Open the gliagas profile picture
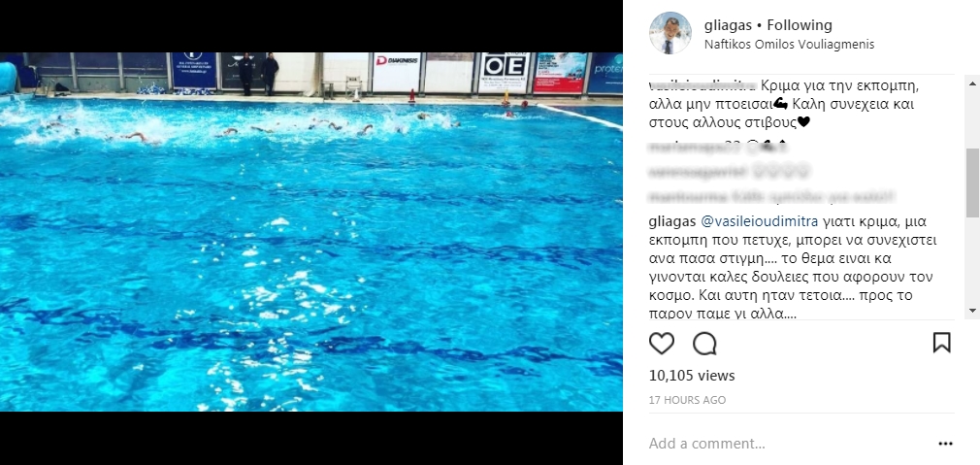 tap(670, 33)
